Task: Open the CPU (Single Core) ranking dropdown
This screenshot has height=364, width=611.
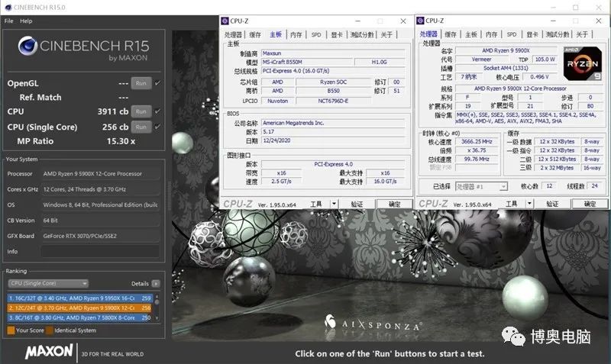Action: click(x=48, y=283)
